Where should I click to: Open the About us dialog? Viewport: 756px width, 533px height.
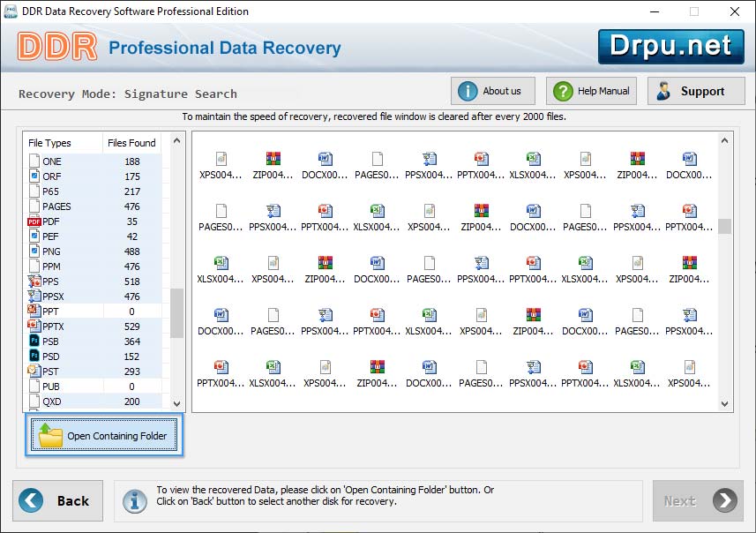[x=493, y=91]
